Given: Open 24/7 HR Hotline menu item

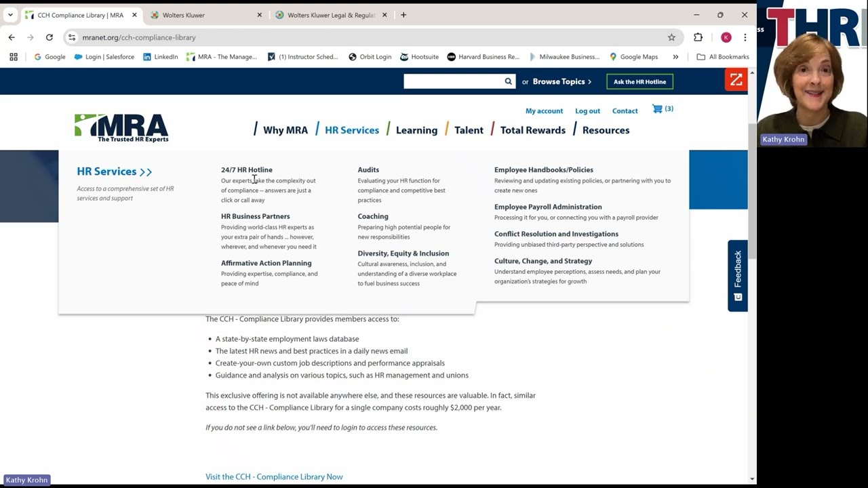Looking at the screenshot, I should click(x=247, y=169).
